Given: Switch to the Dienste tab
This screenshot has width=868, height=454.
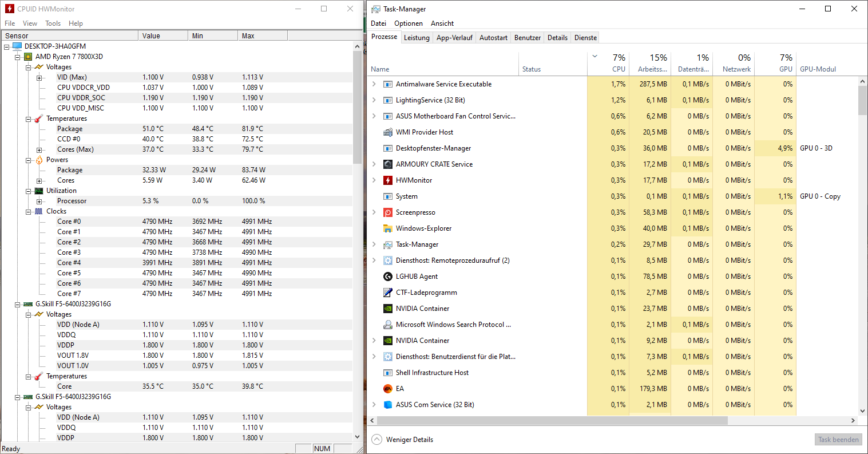Looking at the screenshot, I should coord(585,38).
